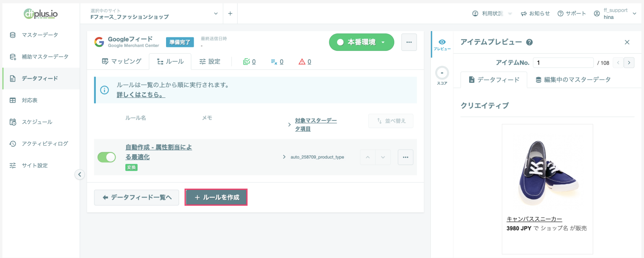Collapse the sidebar with arrow button
Image resolution: width=644 pixels, height=258 pixels.
click(80, 174)
